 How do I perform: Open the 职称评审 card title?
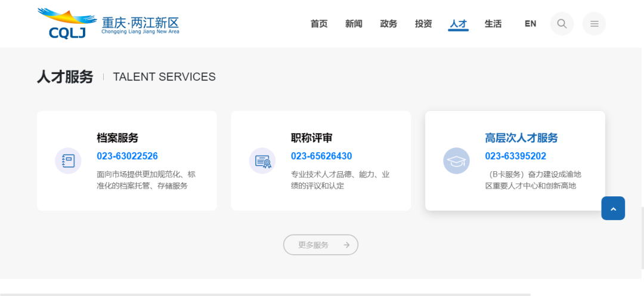(x=311, y=138)
